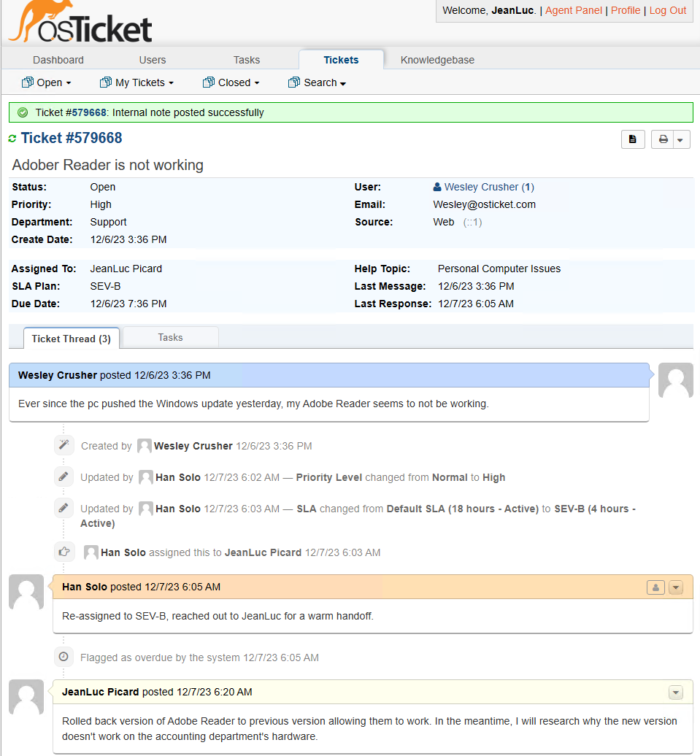Click the Log Out link

668,10
